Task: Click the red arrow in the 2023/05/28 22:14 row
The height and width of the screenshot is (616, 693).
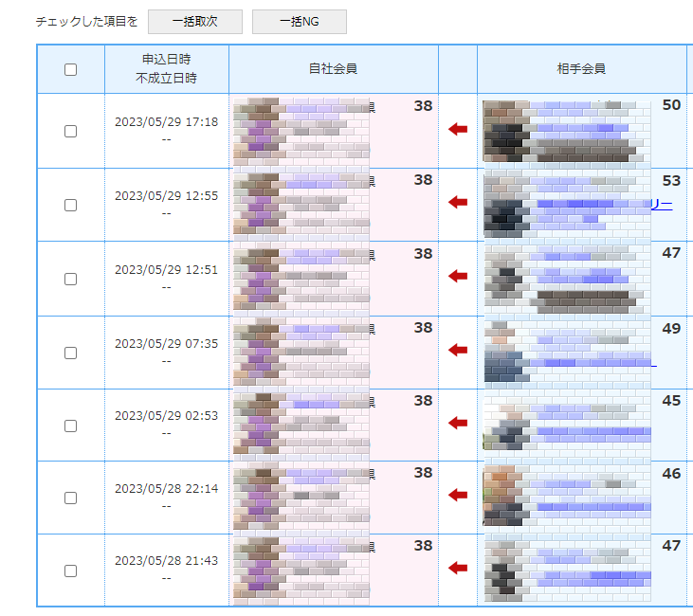Action: point(459,495)
